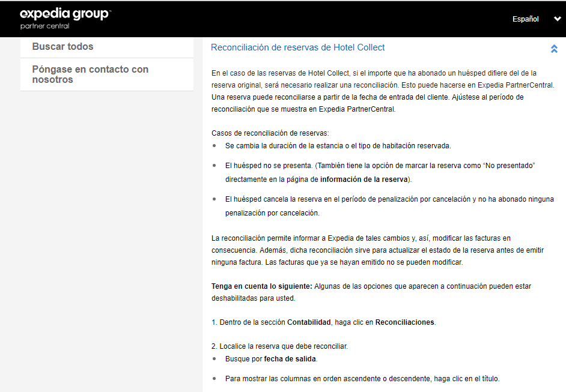Viewport: 566px width, 392px height.
Task: Click the bold 'Tenga en cuenta lo siguiente' note
Action: [262, 286]
